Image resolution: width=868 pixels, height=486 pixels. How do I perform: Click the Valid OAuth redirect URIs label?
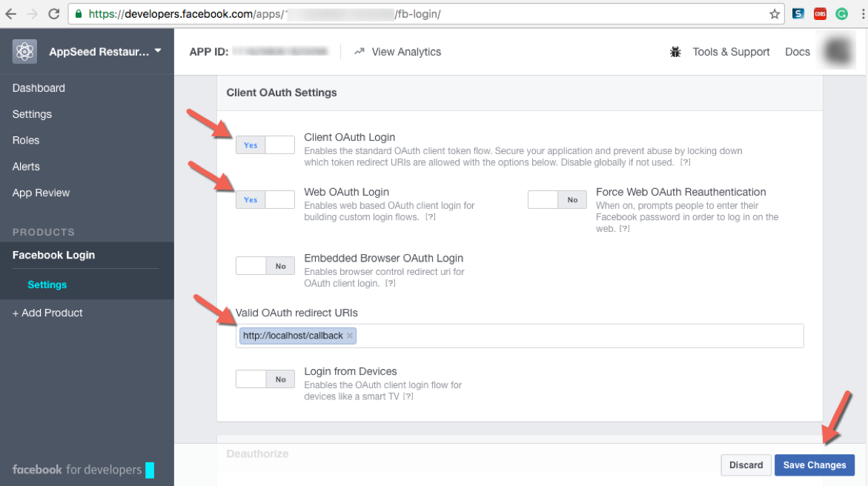click(x=296, y=313)
